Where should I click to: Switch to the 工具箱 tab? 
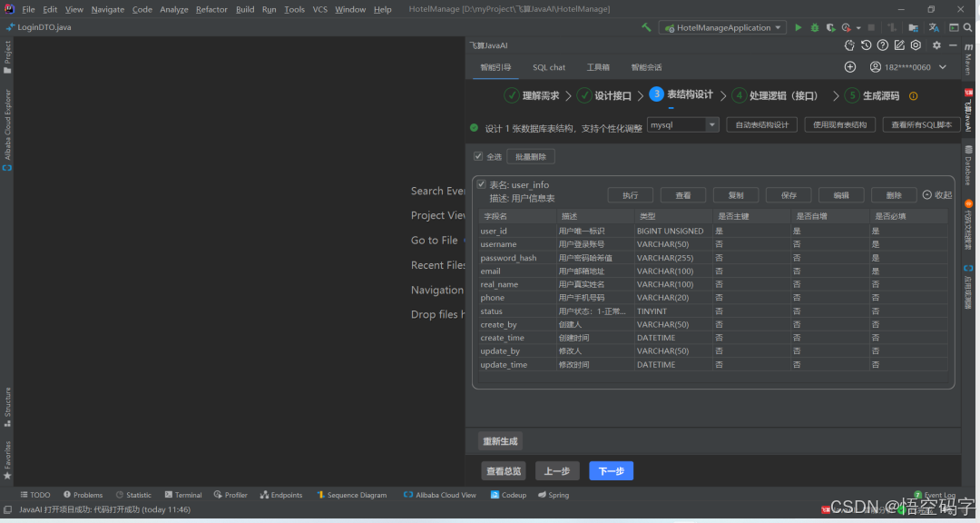point(597,67)
